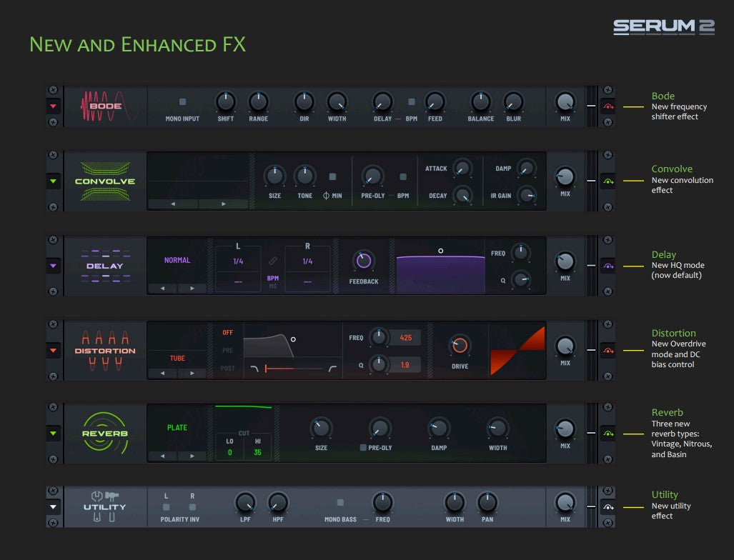Screen dimensions: 734x560
Task: Switch Delay timing to BPM mode
Action: 273,279
